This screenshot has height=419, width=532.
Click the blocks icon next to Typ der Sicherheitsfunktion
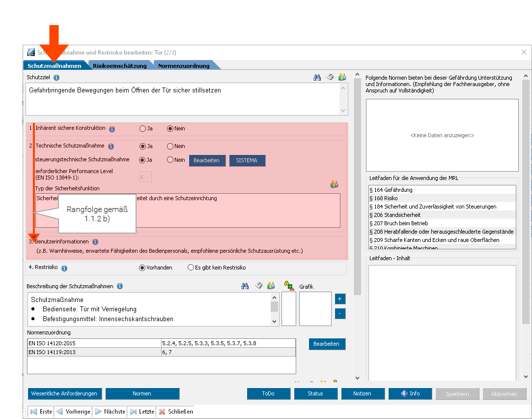[335, 184]
